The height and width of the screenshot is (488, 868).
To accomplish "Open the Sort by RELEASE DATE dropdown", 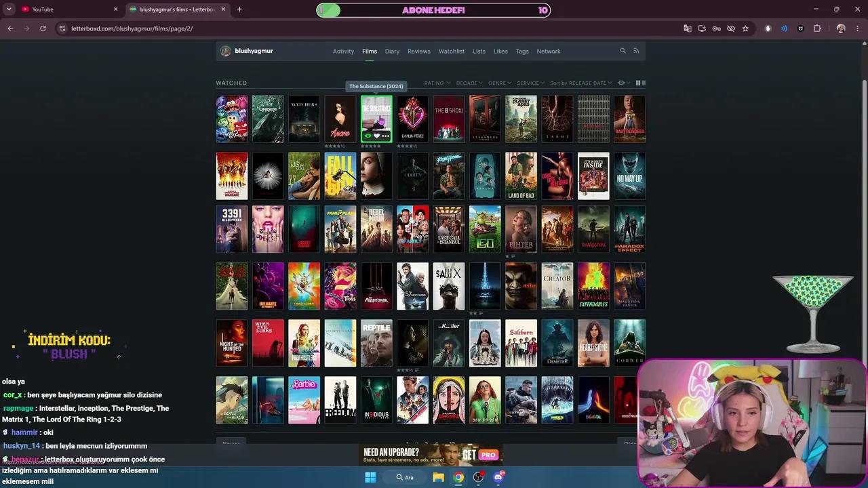I will 580,83.
